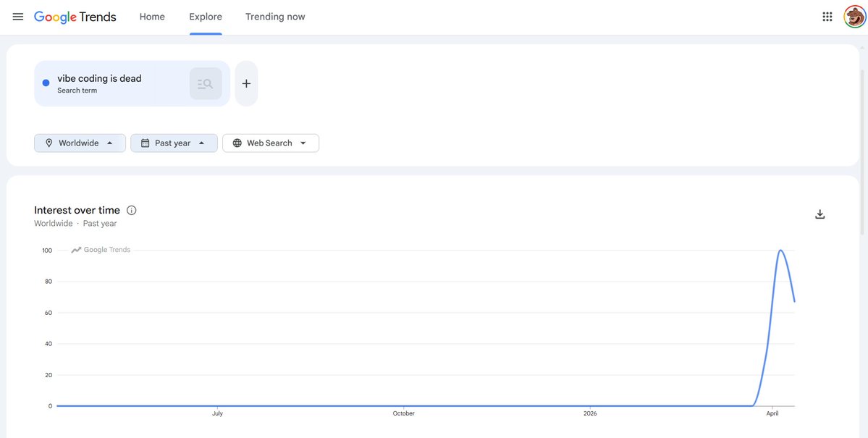This screenshot has height=438, width=868.
Task: Click the '2026' axis label
Action: pos(590,413)
